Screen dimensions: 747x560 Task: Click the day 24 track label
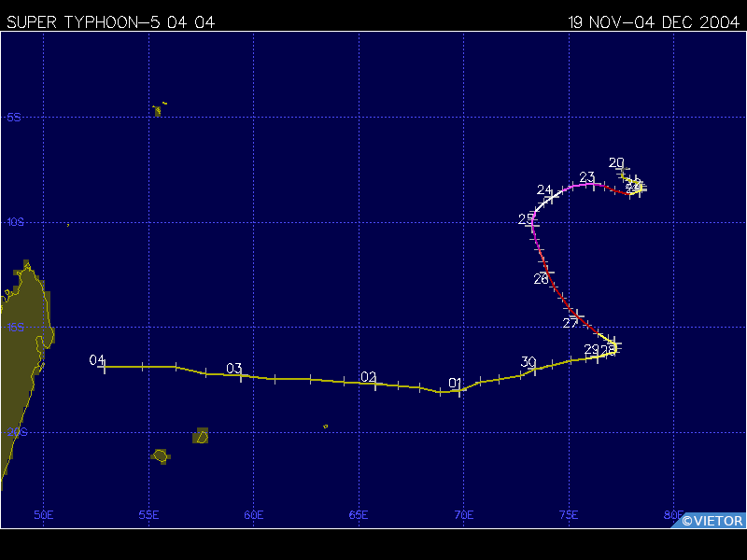[544, 190]
